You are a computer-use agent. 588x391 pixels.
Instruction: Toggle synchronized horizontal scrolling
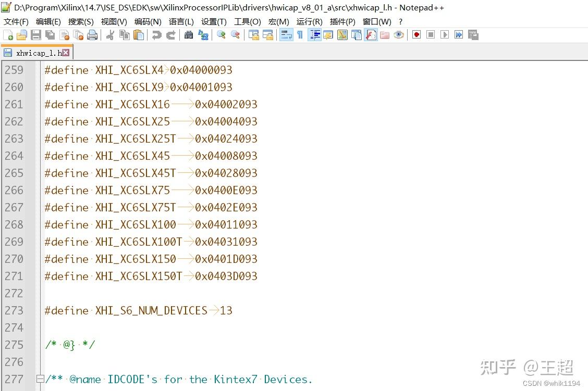tap(268, 35)
